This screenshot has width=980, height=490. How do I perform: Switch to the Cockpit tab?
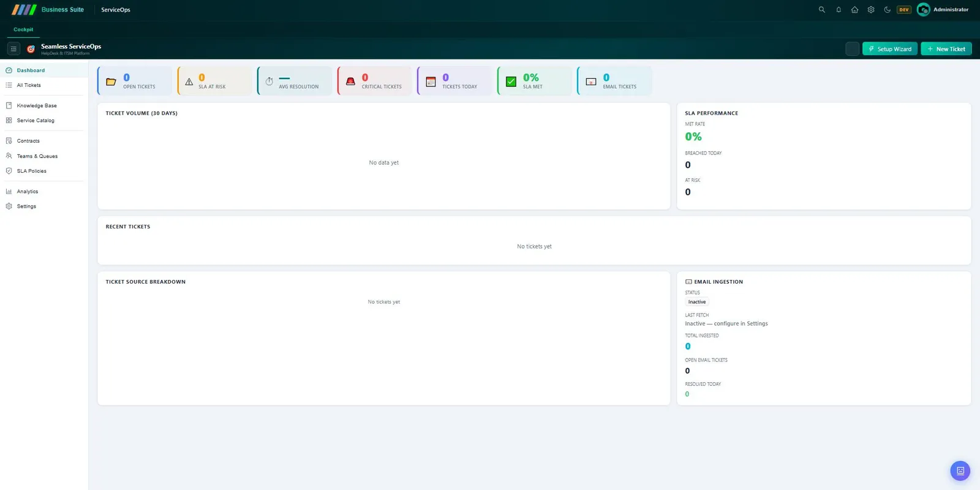point(23,29)
